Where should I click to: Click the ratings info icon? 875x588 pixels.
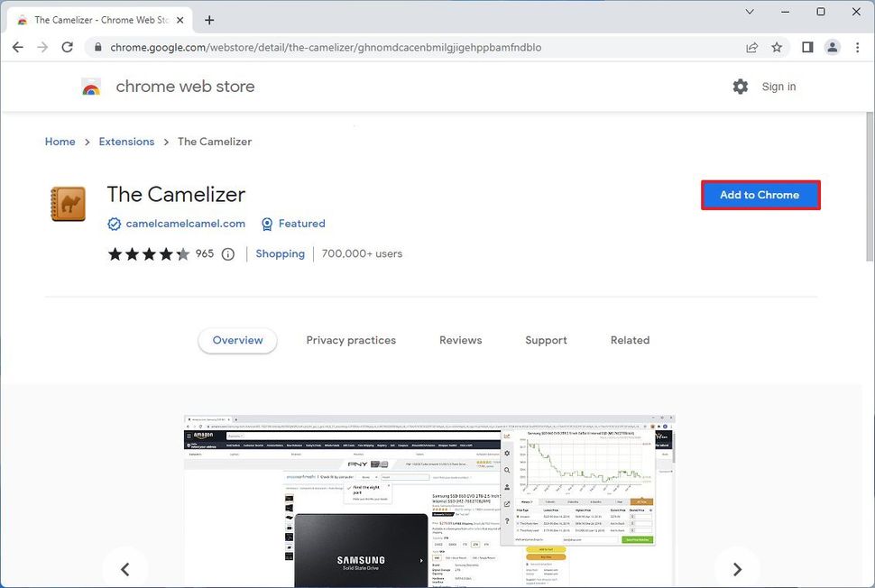[228, 253]
